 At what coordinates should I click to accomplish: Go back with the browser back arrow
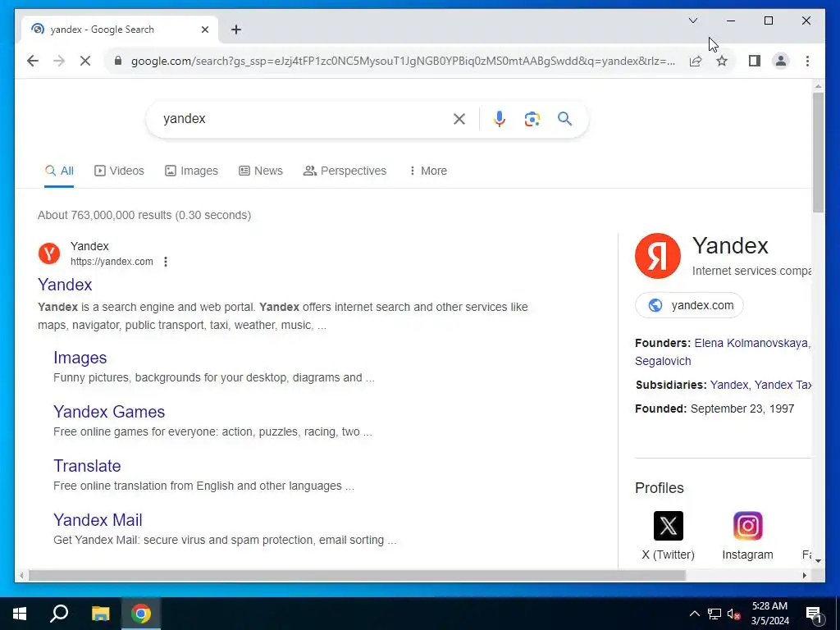(33, 61)
